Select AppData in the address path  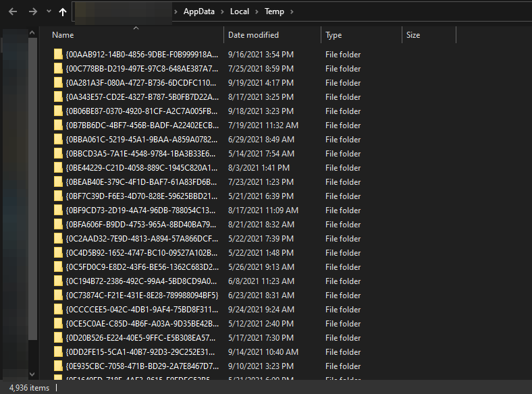[x=198, y=11]
